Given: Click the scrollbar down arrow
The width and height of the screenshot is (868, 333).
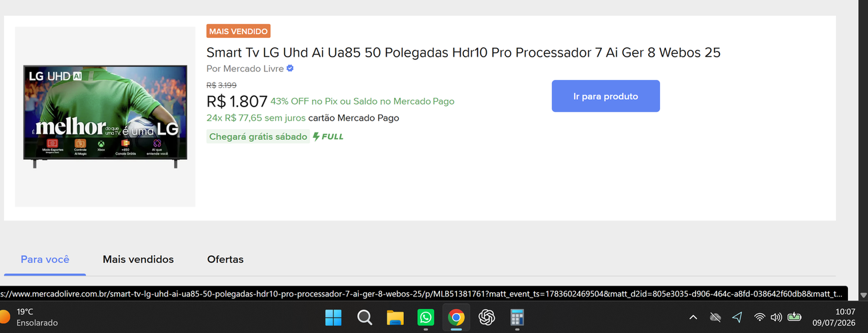Looking at the screenshot, I should pos(863,294).
